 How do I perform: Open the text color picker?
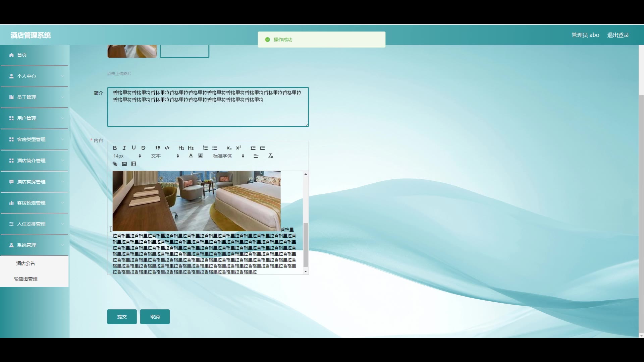coord(191,156)
